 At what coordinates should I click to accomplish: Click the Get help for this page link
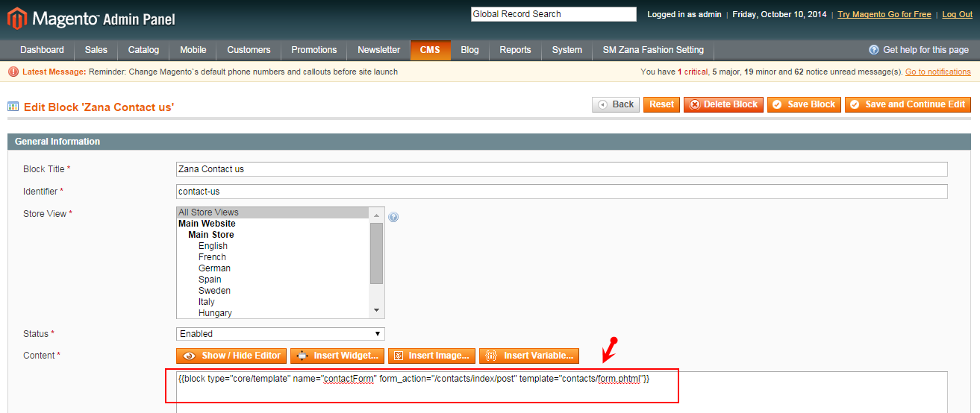(x=926, y=50)
